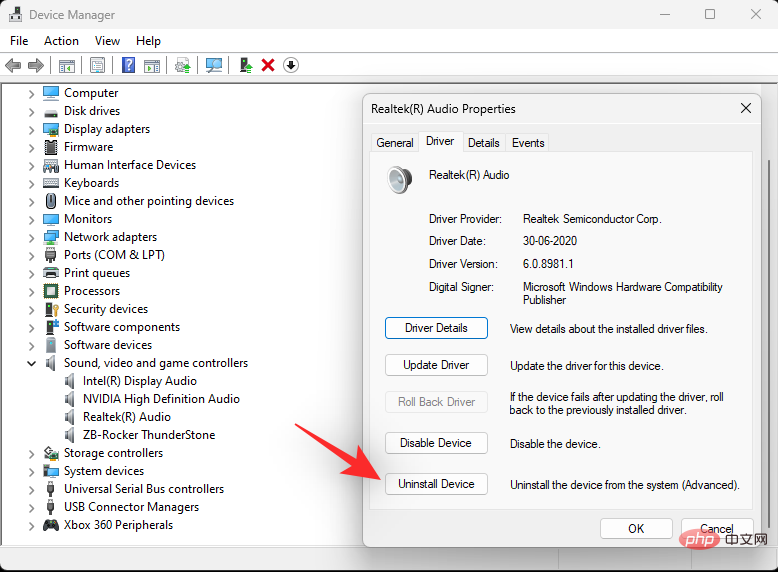Expand the Computer category
778x572 pixels.
click(31, 94)
